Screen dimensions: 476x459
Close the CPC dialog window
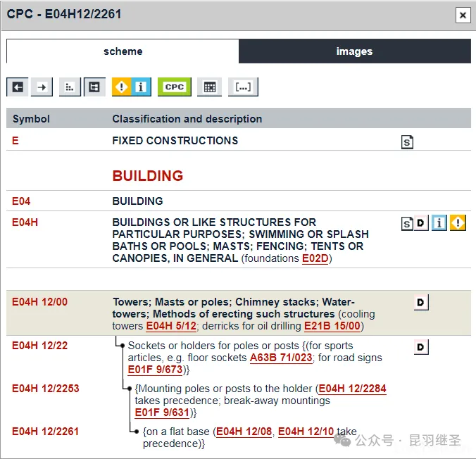pyautogui.click(x=462, y=15)
